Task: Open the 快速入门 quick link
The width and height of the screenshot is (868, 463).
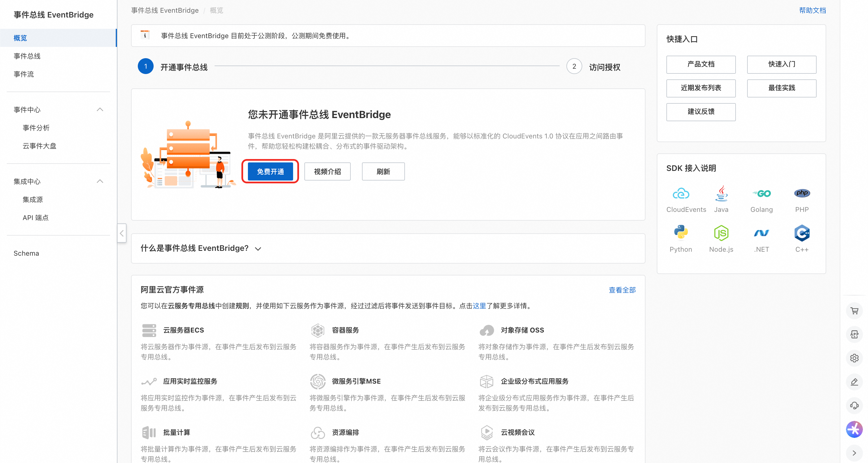Action: [782, 64]
